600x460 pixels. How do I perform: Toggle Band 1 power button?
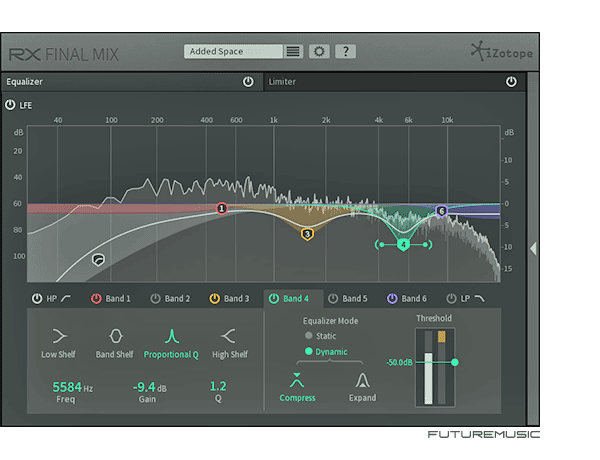click(96, 299)
